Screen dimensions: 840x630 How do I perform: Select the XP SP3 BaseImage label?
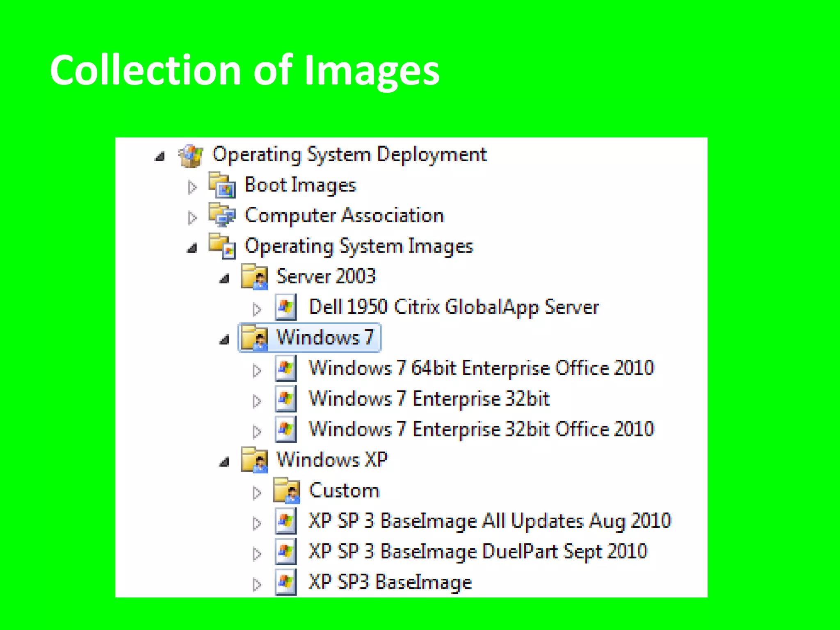pyautogui.click(x=390, y=582)
